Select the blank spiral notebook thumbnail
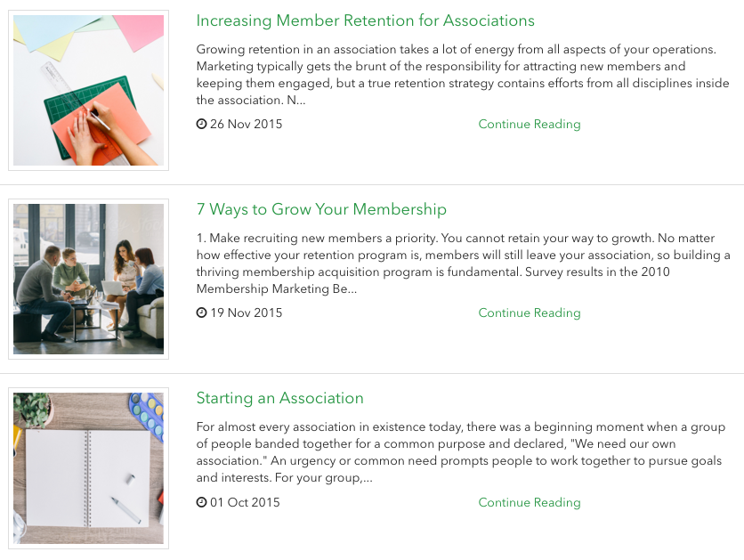This screenshot has width=744, height=560. [x=88, y=468]
